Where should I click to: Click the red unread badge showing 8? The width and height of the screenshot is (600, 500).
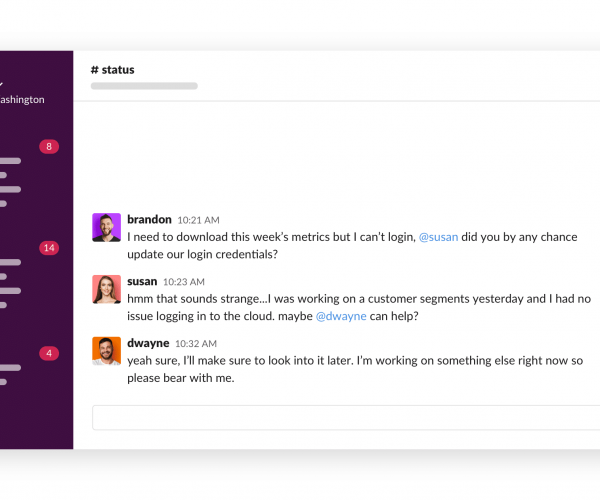point(49,147)
